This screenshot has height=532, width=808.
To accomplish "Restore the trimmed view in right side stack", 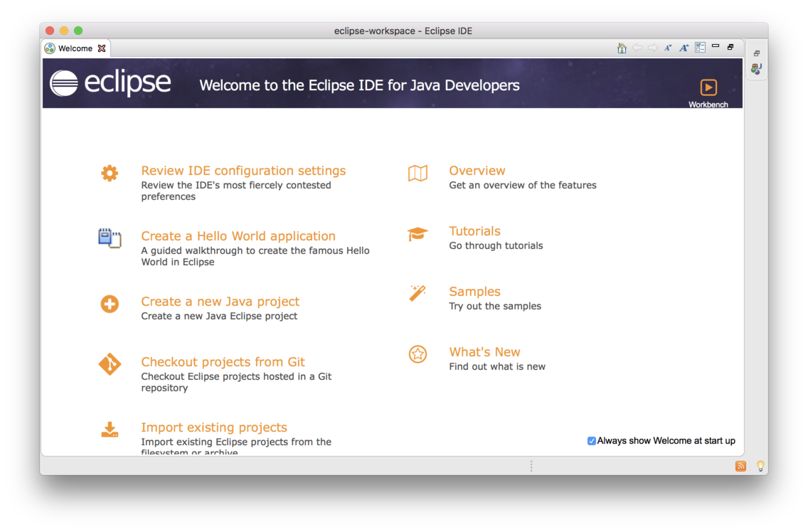I will [x=757, y=53].
